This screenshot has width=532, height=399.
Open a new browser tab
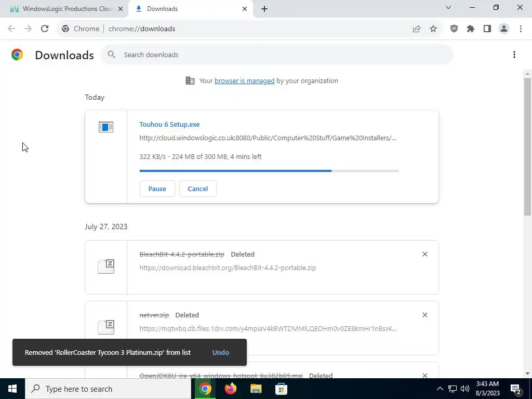(x=264, y=9)
